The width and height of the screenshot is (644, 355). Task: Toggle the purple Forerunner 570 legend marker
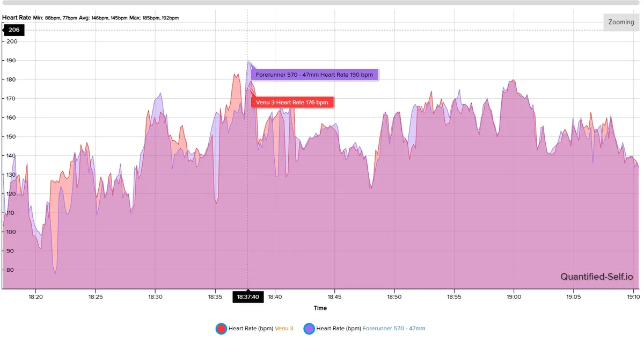pyautogui.click(x=309, y=328)
